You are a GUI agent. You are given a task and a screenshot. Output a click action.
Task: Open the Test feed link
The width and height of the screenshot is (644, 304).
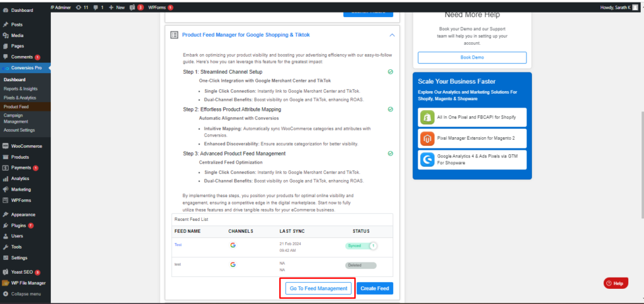[x=178, y=245]
